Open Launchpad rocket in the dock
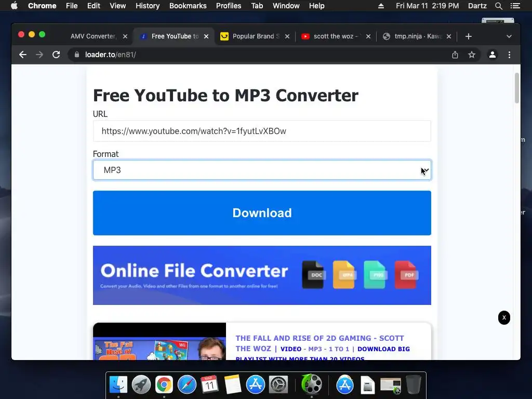The image size is (532, 399). (141, 384)
